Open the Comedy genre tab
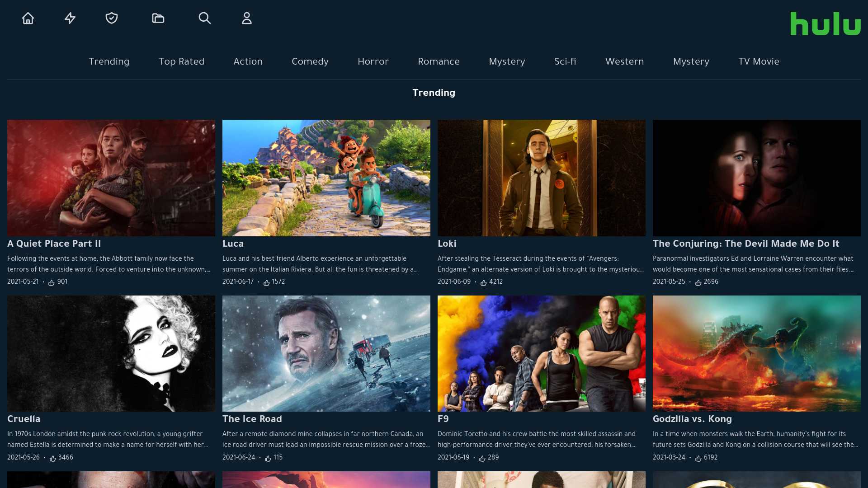The image size is (868, 488). pyautogui.click(x=310, y=61)
